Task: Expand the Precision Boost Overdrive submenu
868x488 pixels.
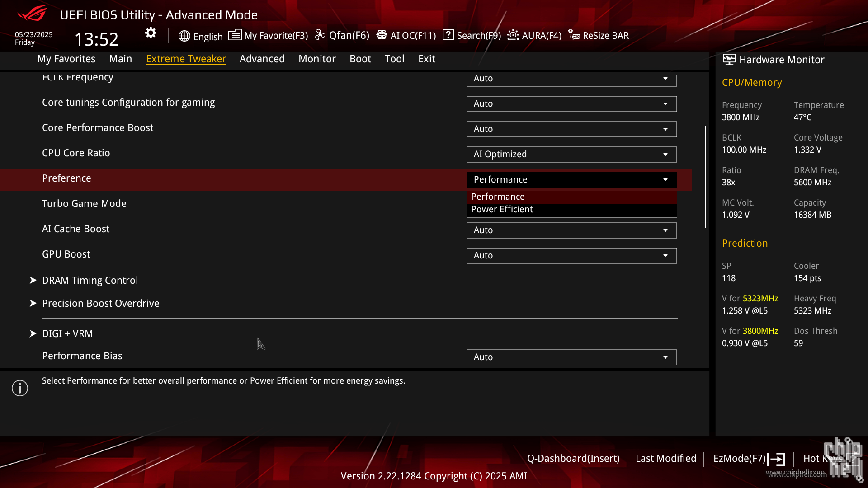Action: [100, 304]
